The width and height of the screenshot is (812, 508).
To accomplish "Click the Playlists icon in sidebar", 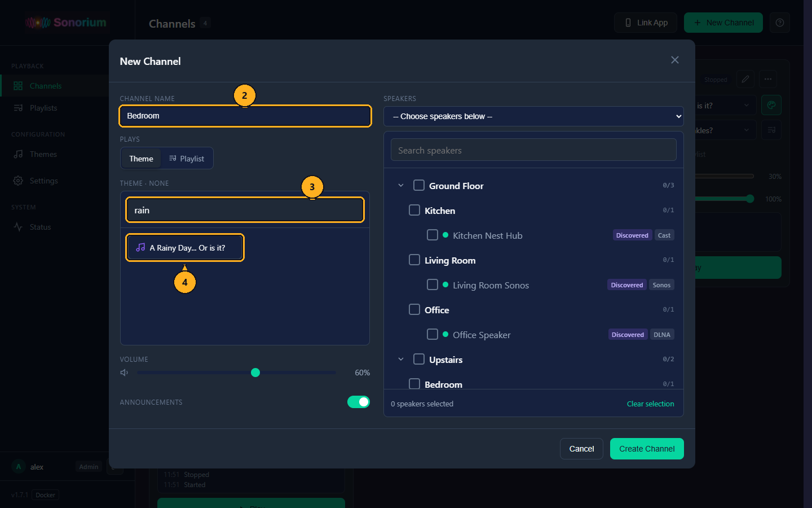I will [x=18, y=108].
